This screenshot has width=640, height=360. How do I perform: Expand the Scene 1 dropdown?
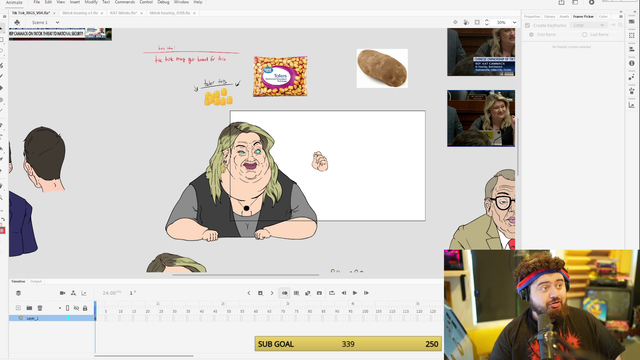point(57,22)
